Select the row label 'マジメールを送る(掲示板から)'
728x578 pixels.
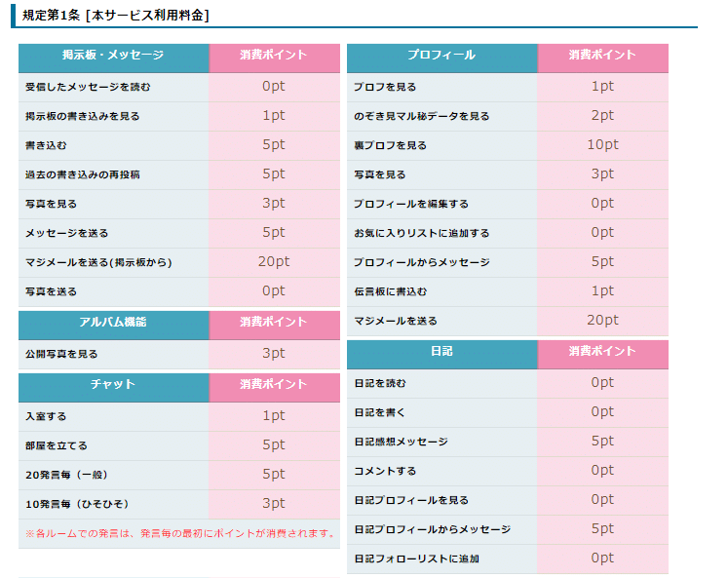[98, 262]
